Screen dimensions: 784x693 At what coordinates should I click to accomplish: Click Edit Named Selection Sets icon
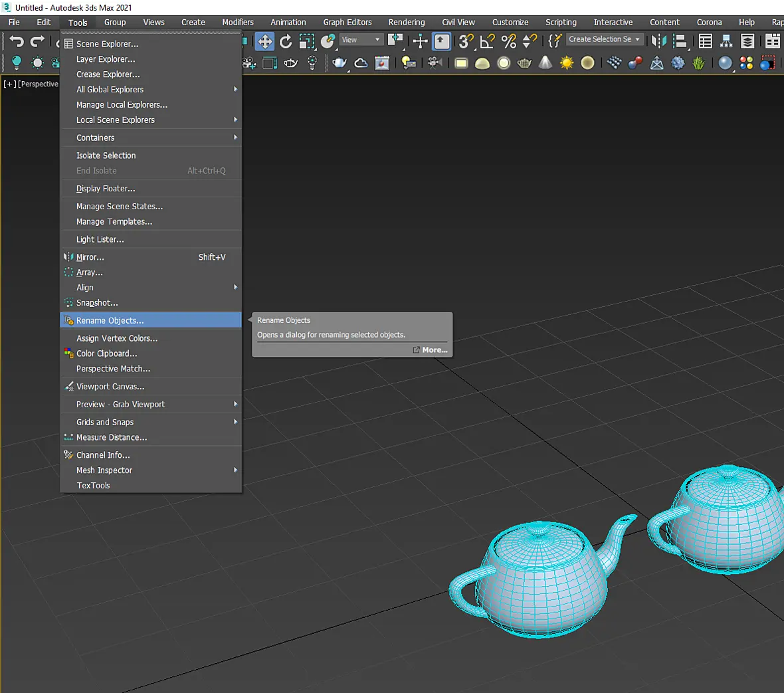555,41
